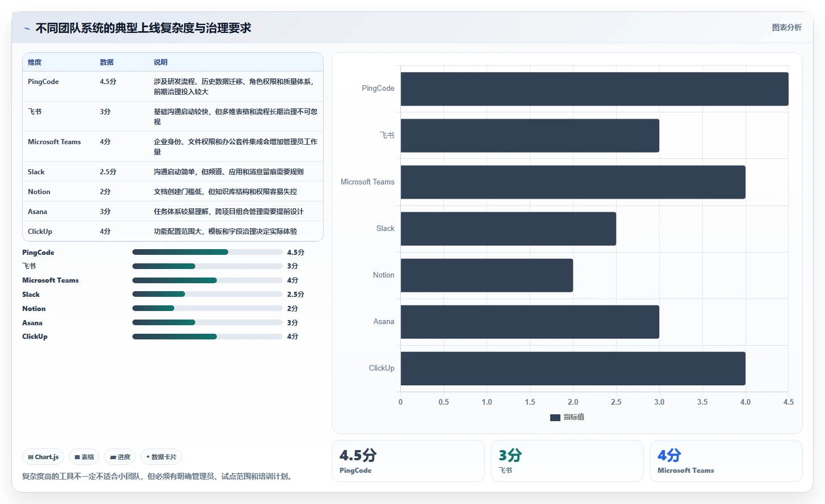Click the 飞书 bar in the chart

click(530, 135)
